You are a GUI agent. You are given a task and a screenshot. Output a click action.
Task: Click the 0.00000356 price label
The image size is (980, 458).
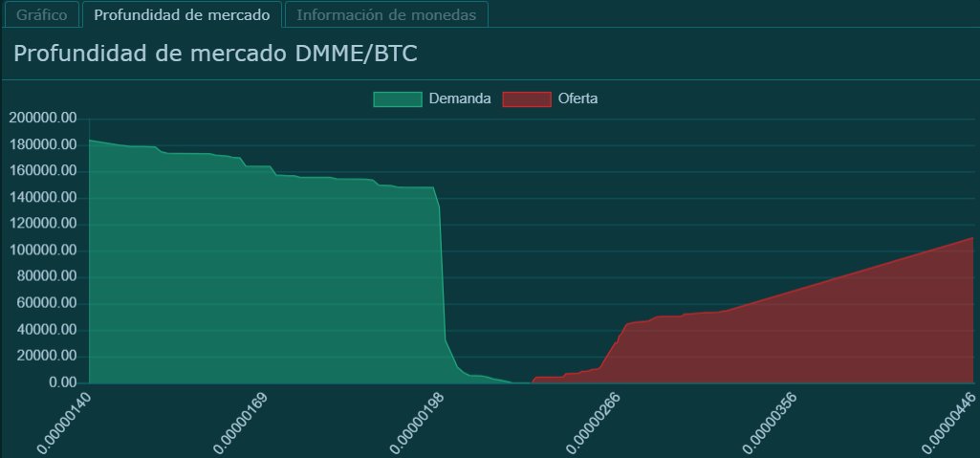pyautogui.click(x=771, y=423)
